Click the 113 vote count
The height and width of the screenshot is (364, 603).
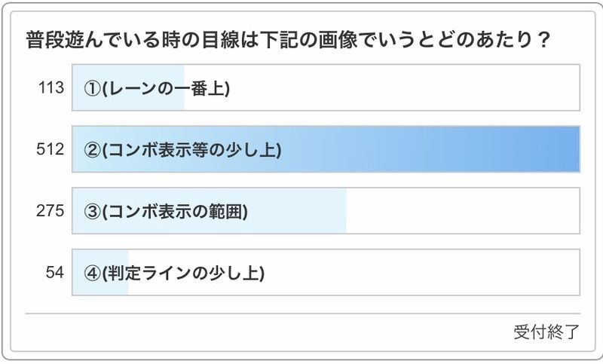[x=51, y=88]
